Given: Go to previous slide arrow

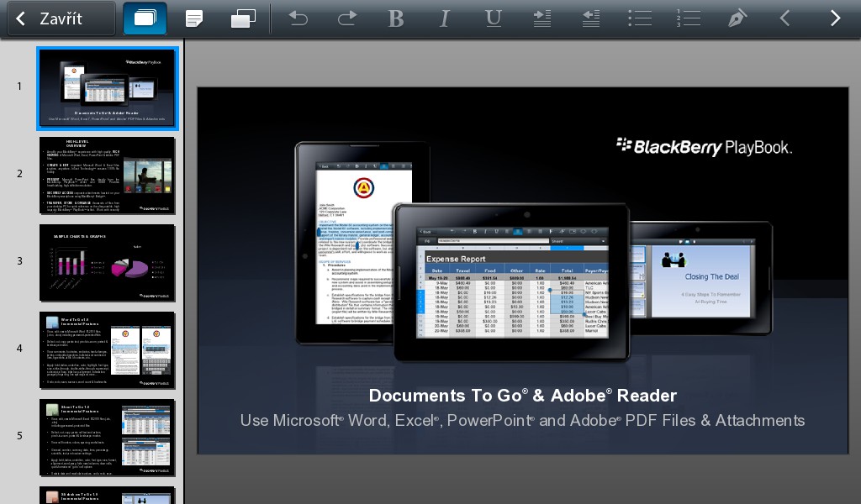Looking at the screenshot, I should coord(785,18).
